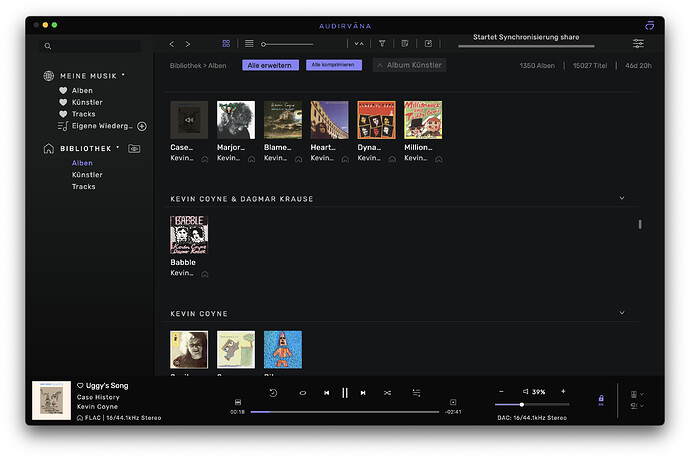Image resolution: width=690 pixels, height=459 pixels.
Task: Collapse Kevin Coyne & Dagmar Krause section
Action: click(622, 198)
